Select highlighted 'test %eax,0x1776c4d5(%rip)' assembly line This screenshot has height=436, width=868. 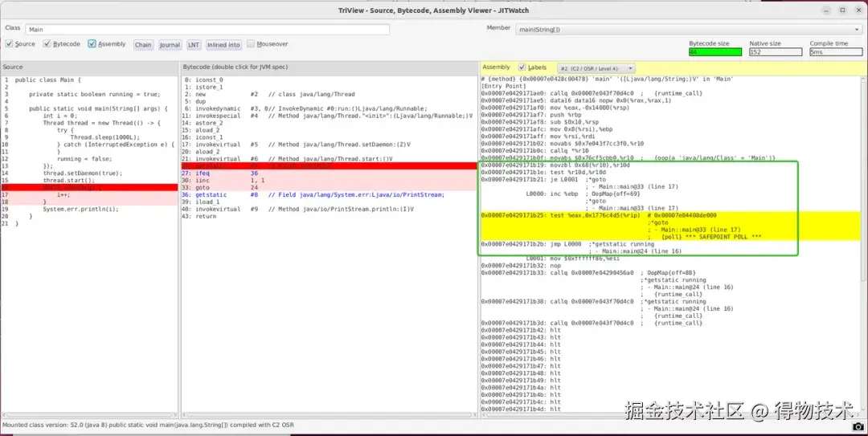point(599,215)
